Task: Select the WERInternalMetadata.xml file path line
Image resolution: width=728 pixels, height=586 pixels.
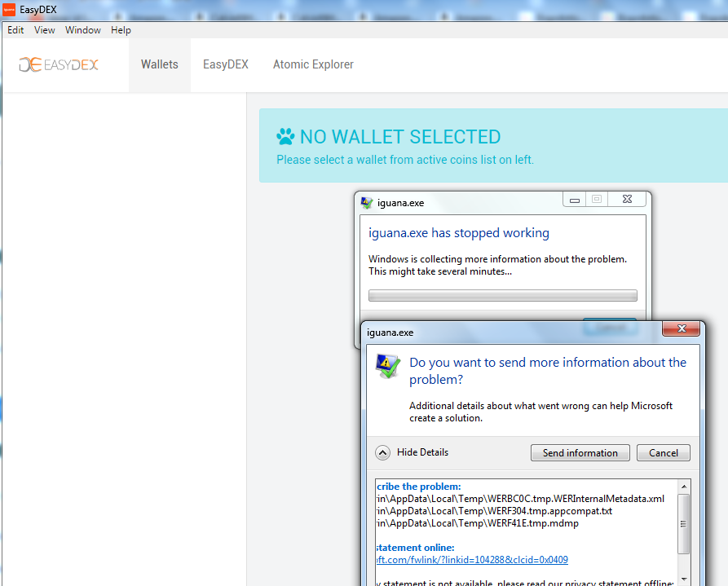Action: click(x=520, y=499)
